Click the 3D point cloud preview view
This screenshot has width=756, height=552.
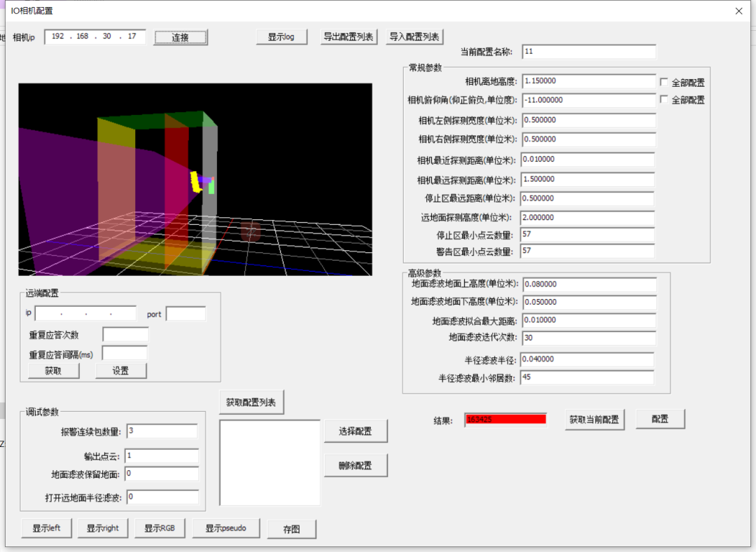(x=195, y=179)
